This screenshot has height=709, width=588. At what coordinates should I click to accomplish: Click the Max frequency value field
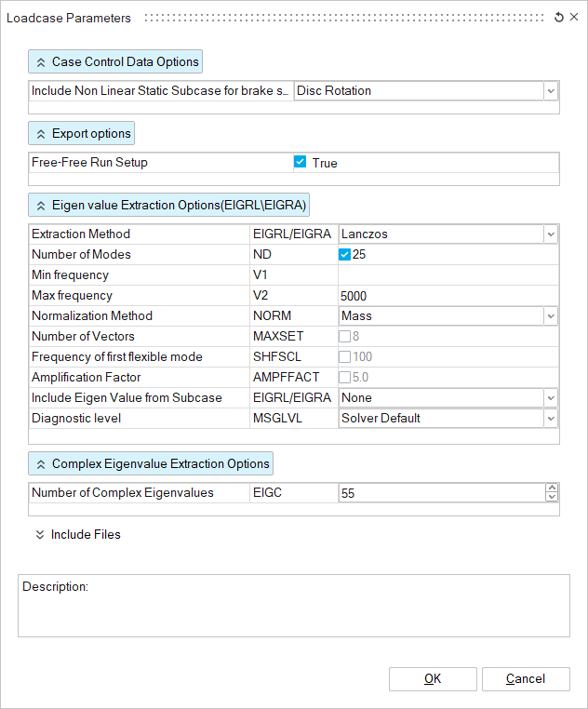[447, 296]
